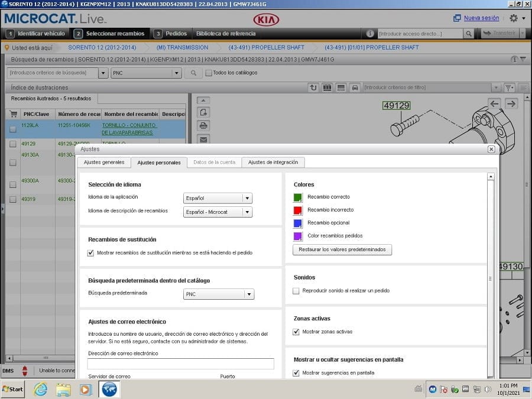This screenshot has height=399, width=532.
Task: Click Nueva sesión link
Action: [x=481, y=18]
